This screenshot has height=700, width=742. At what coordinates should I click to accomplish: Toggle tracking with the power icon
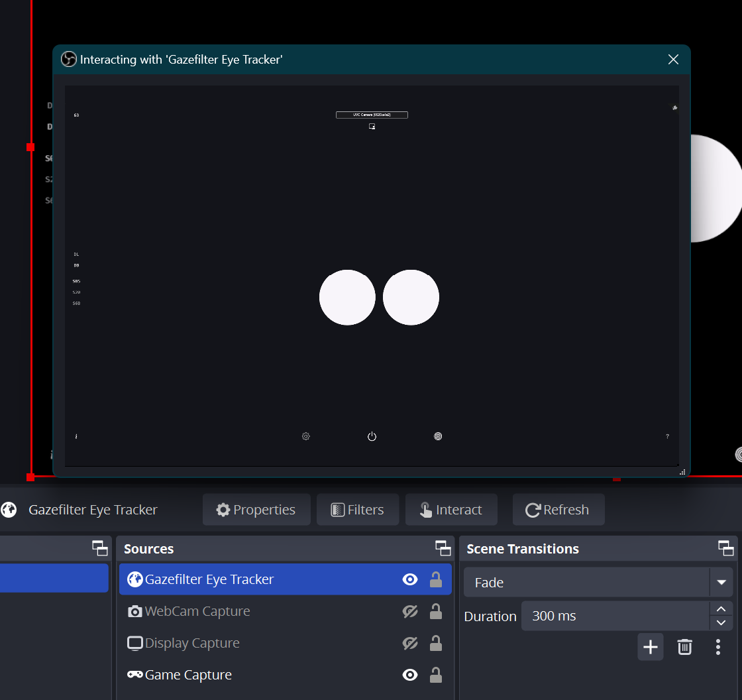pyautogui.click(x=372, y=436)
